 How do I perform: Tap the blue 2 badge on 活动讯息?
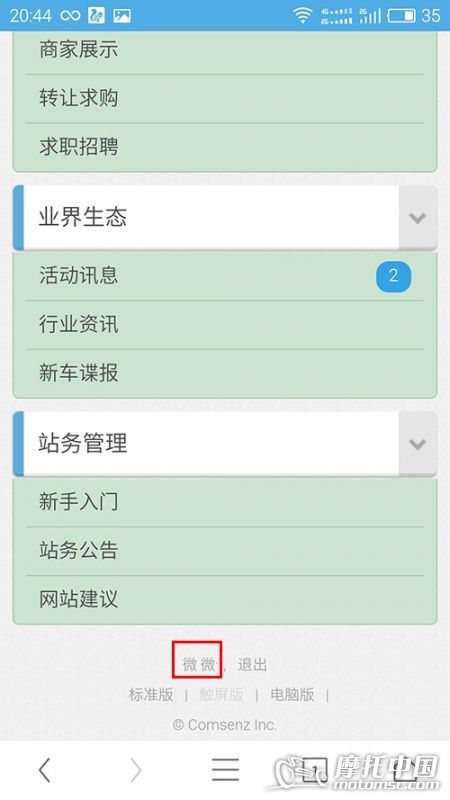click(x=393, y=277)
